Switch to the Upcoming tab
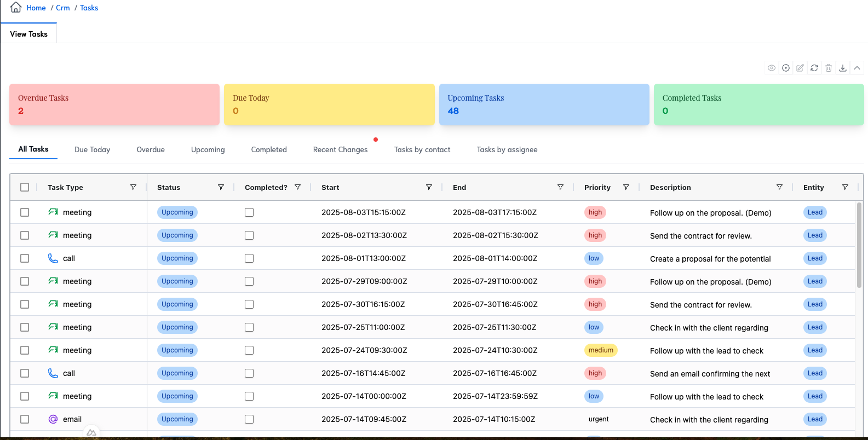This screenshot has width=868, height=440. point(208,149)
